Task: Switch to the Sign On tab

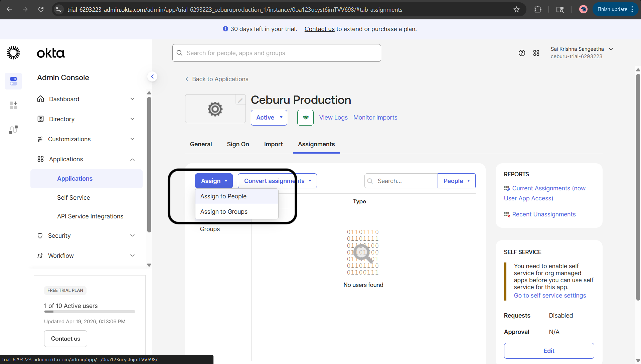Action: (x=238, y=144)
